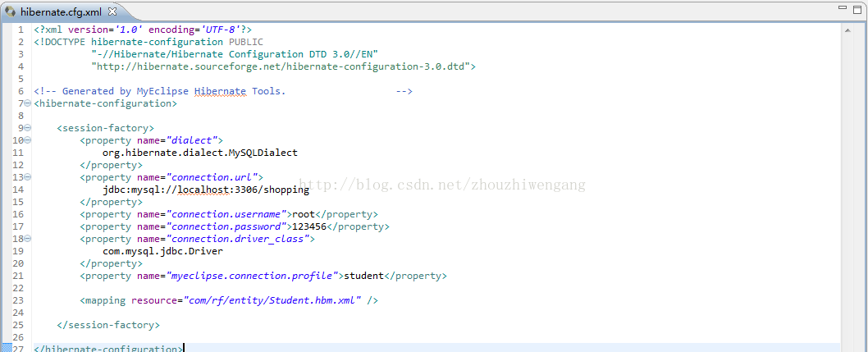This screenshot has height=352, width=868.
Task: Click the attribute value "connection.driver_class"
Action: (x=237, y=239)
